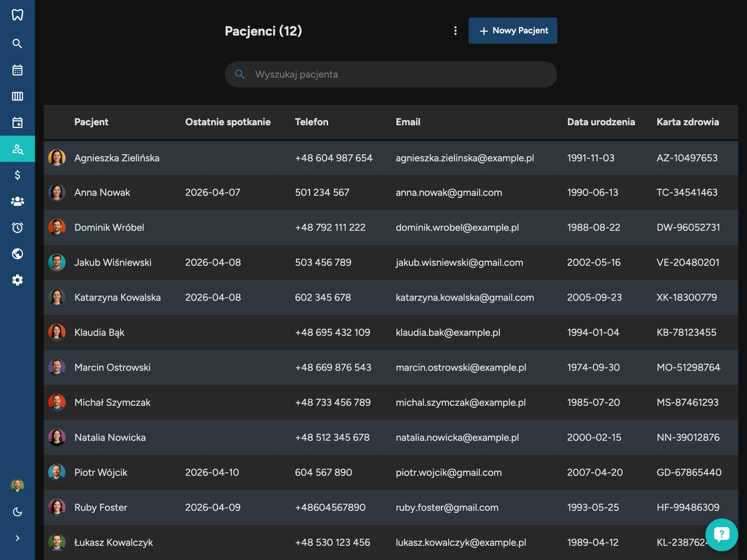Open the team group icon in sidebar
The width and height of the screenshot is (747, 560).
[x=17, y=201]
